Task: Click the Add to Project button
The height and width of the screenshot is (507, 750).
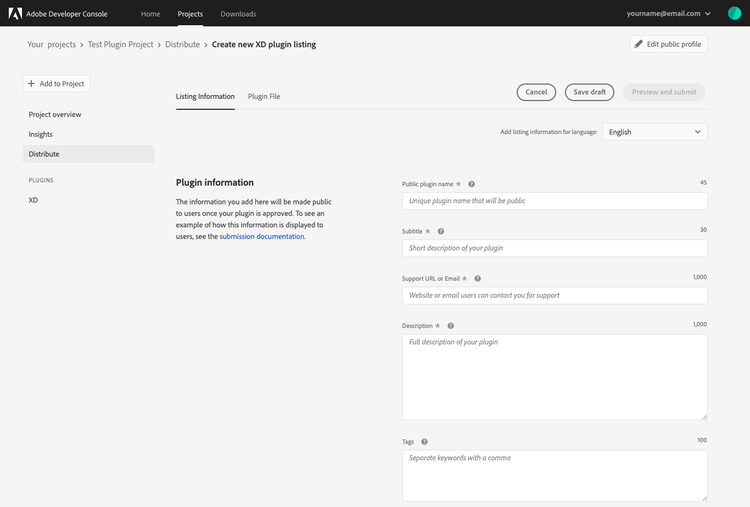Action: click(x=56, y=84)
